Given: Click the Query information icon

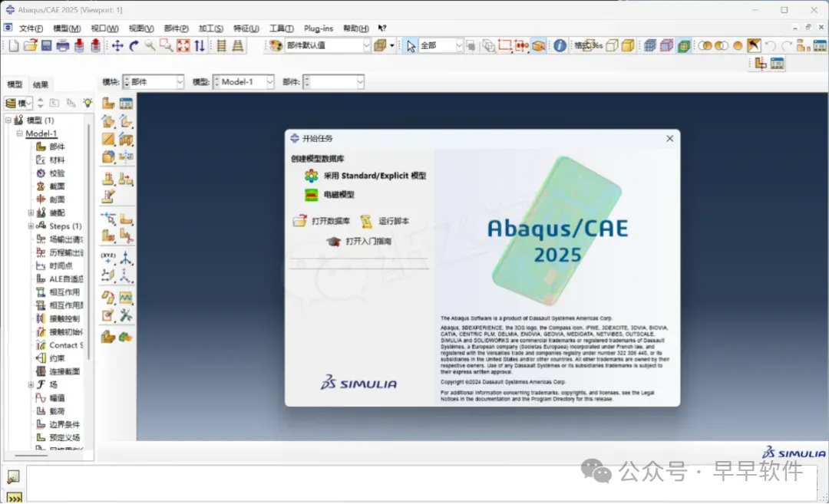Looking at the screenshot, I should tap(560, 46).
